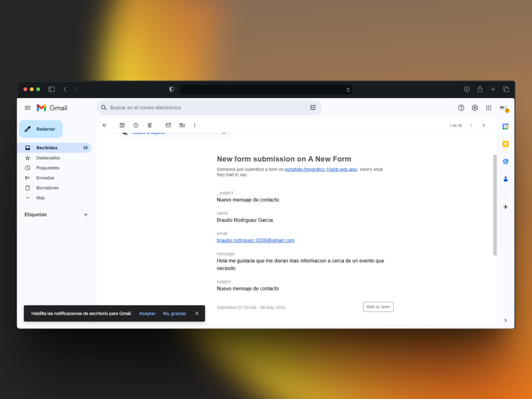Viewport: 532px width, 399px height.
Task: Show Safari downloads
Action: tap(467, 89)
